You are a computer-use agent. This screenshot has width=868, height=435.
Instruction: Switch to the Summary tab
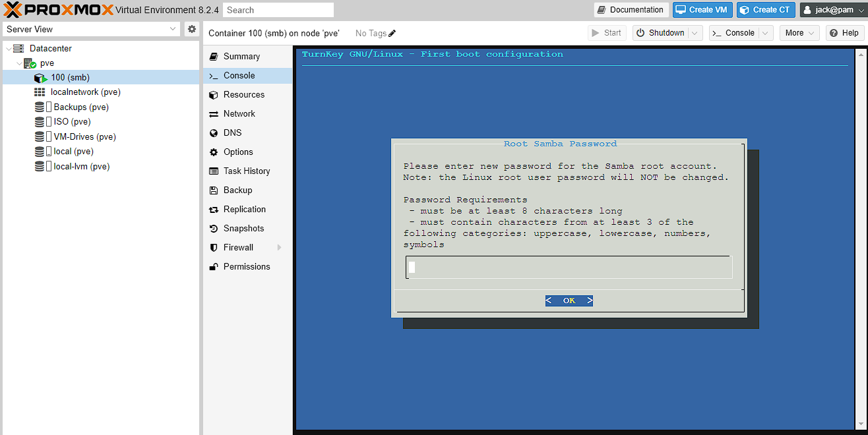click(x=241, y=56)
